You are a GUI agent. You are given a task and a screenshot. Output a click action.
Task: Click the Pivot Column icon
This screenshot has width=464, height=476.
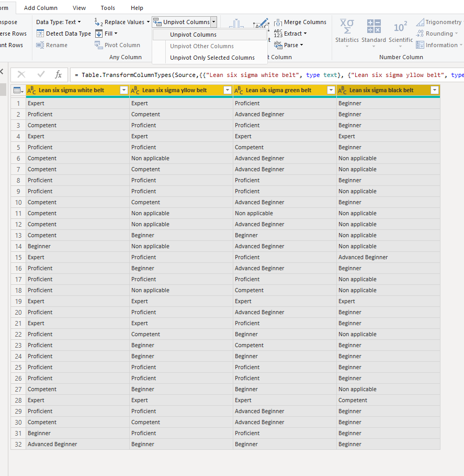98,45
